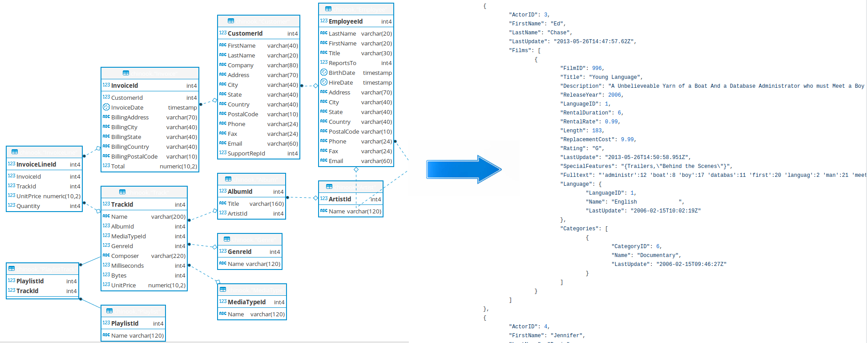Click the PlaylistId key in Playlist table
The image size is (868, 343).
coord(133,323)
